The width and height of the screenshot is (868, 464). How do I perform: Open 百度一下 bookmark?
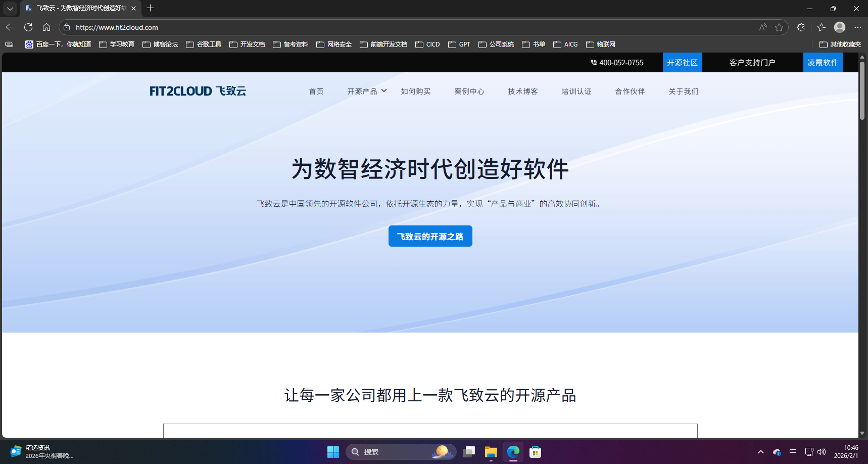tap(58, 44)
